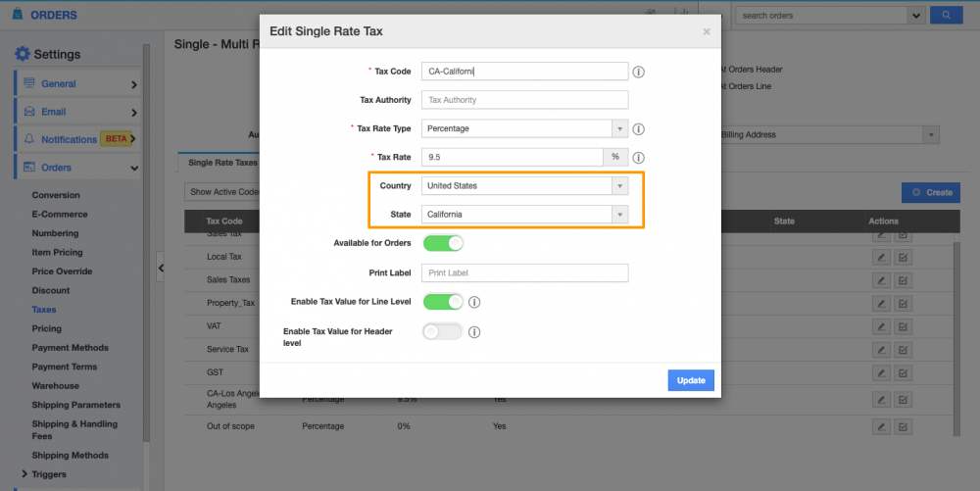980x491 pixels.
Task: Open the Country dropdown showing United States
Action: pyautogui.click(x=524, y=185)
